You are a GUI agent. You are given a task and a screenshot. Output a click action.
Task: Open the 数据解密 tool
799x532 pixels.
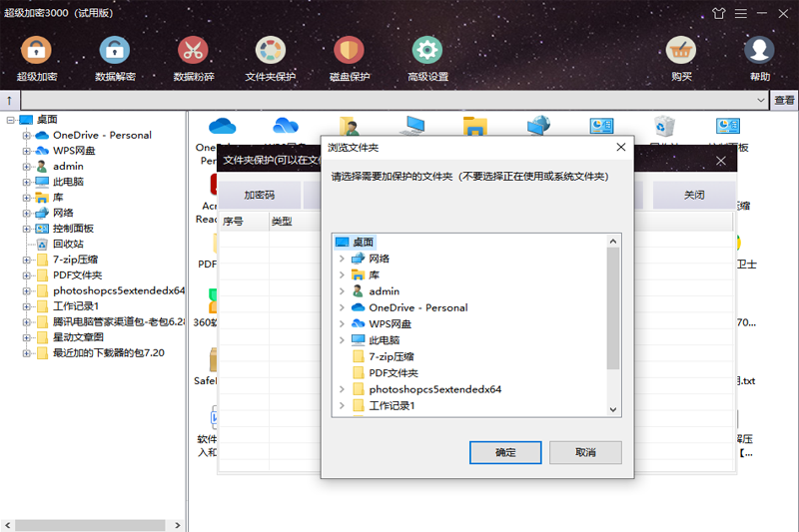[115, 51]
